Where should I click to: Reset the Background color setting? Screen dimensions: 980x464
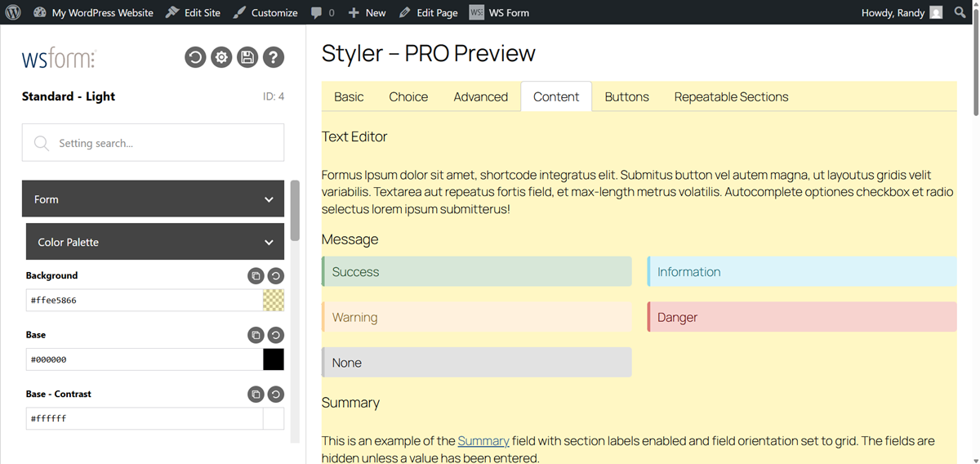tap(276, 276)
